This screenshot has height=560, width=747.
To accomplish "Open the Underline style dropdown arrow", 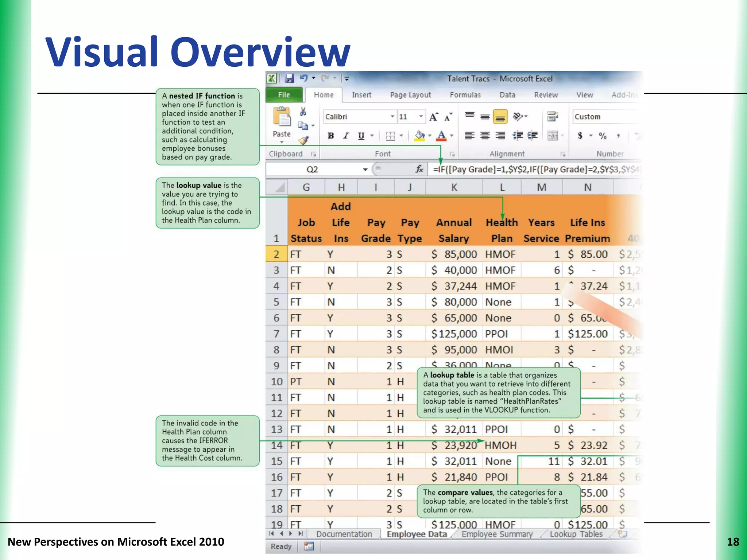I will (x=372, y=136).
